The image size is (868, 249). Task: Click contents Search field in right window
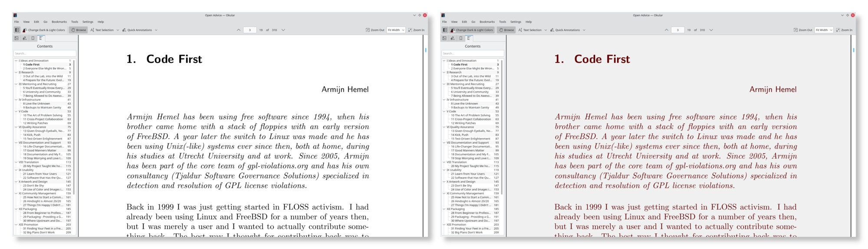(473, 53)
